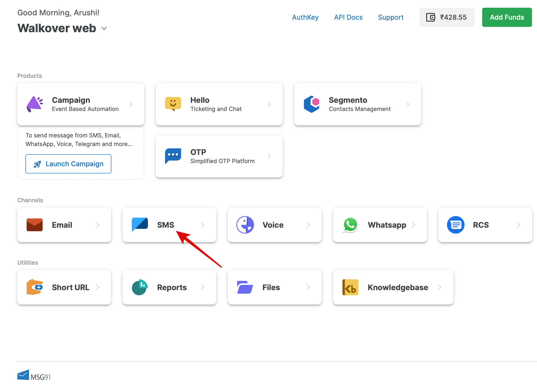Expand the Walkover web company dropdown
537x392 pixels.
(104, 29)
